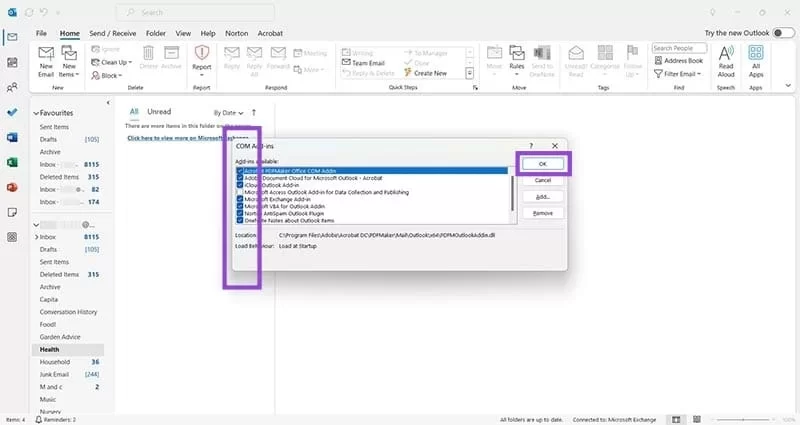Screen dimensions: 800x425
Task: Open Calendar from the left sidebar
Action: coord(12,62)
